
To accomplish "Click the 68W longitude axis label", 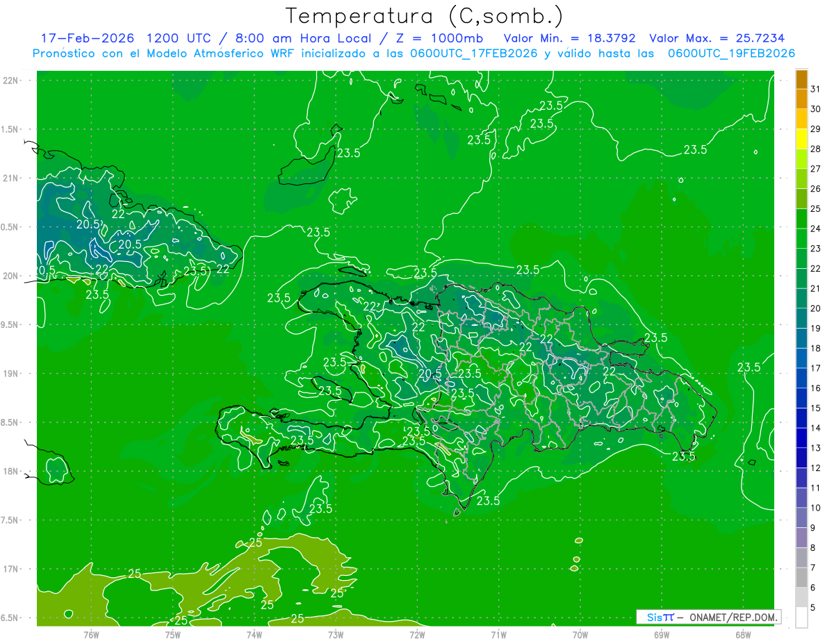I will coord(743,634).
